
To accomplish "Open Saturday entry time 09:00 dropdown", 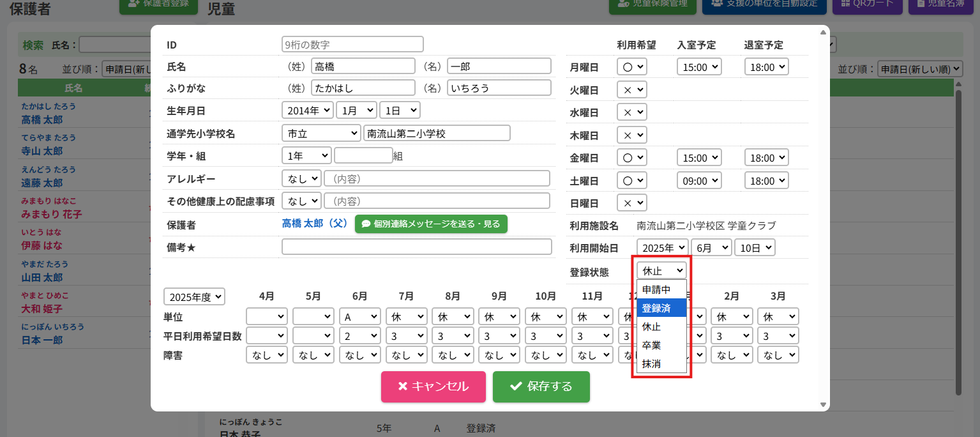I will [698, 181].
